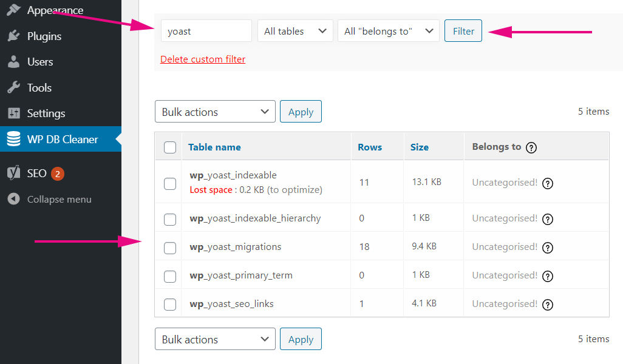Click the Appearance paintbrush icon
Image resolution: width=623 pixels, height=364 pixels.
(13, 10)
